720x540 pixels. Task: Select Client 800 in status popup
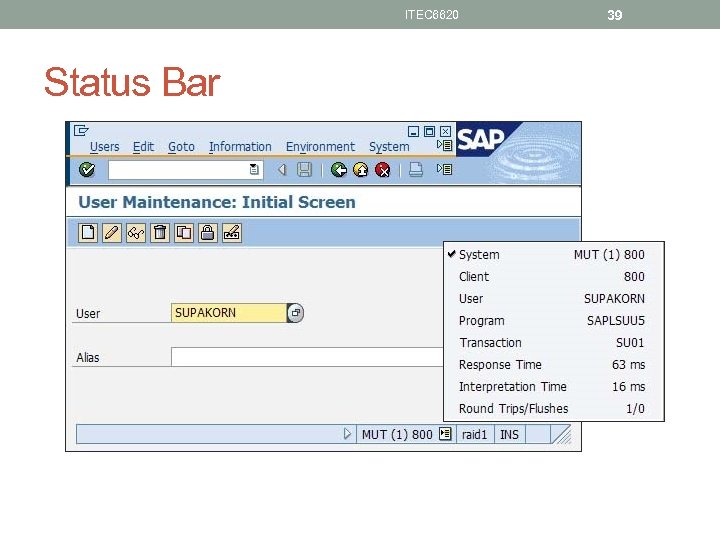[x=554, y=276]
